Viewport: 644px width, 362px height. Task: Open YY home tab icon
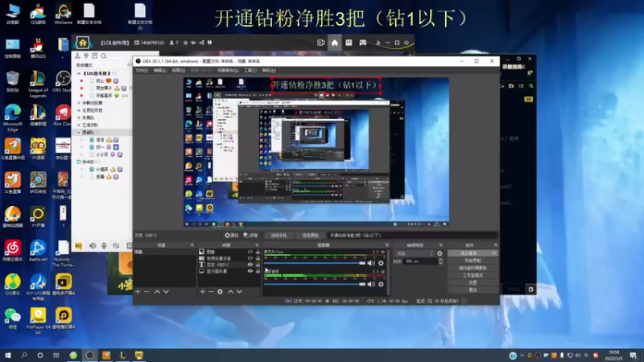click(335, 43)
